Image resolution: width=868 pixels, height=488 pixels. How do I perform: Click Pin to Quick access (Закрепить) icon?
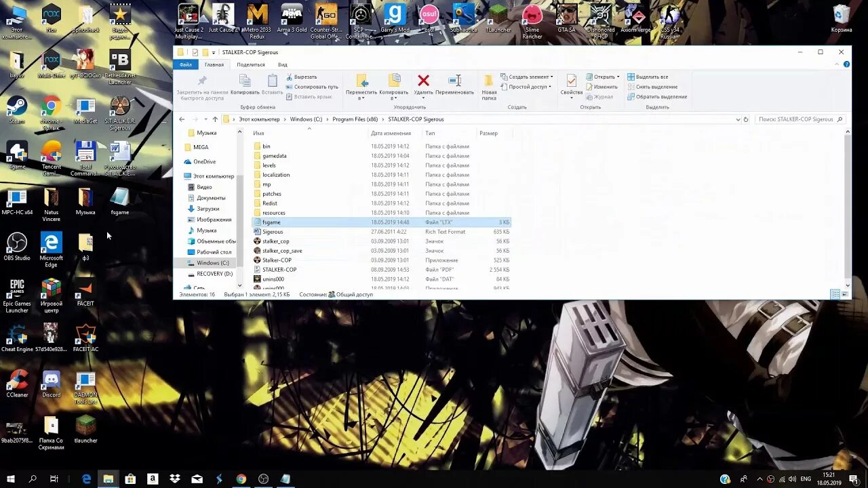click(x=201, y=81)
